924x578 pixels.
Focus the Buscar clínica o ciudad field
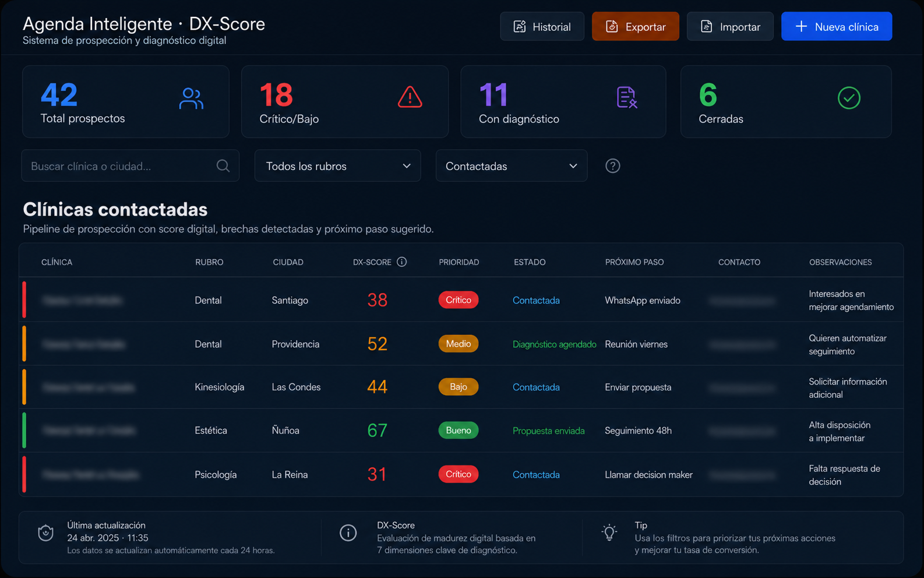pos(131,166)
